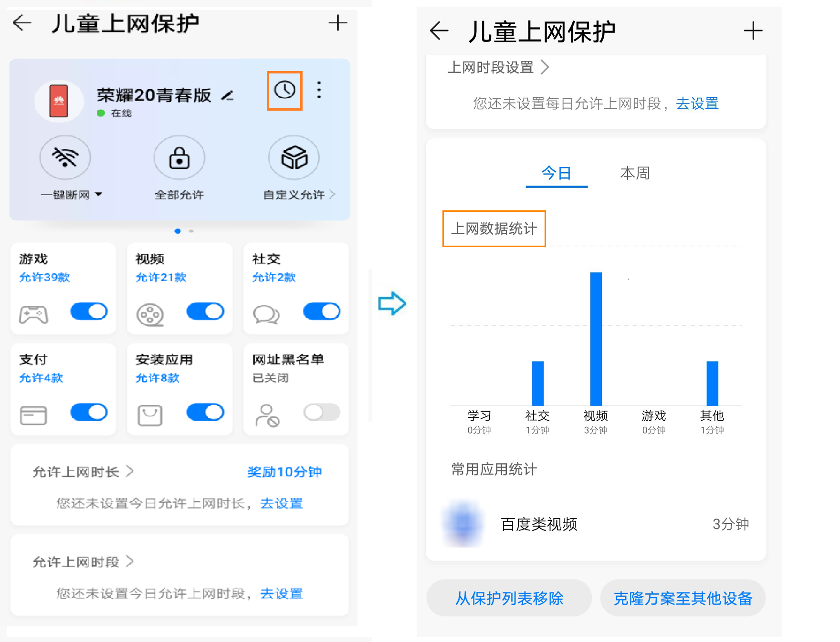The width and height of the screenshot is (840, 642).
Task: Click the 从保护列表移除 button
Action: click(509, 598)
